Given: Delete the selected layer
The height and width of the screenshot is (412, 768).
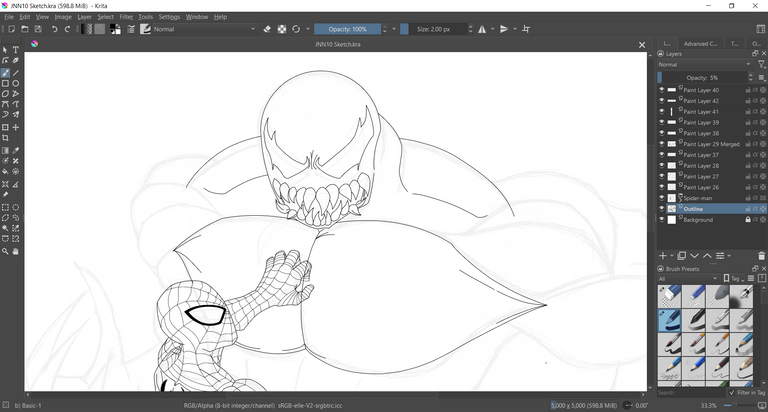Looking at the screenshot, I should 761,256.
